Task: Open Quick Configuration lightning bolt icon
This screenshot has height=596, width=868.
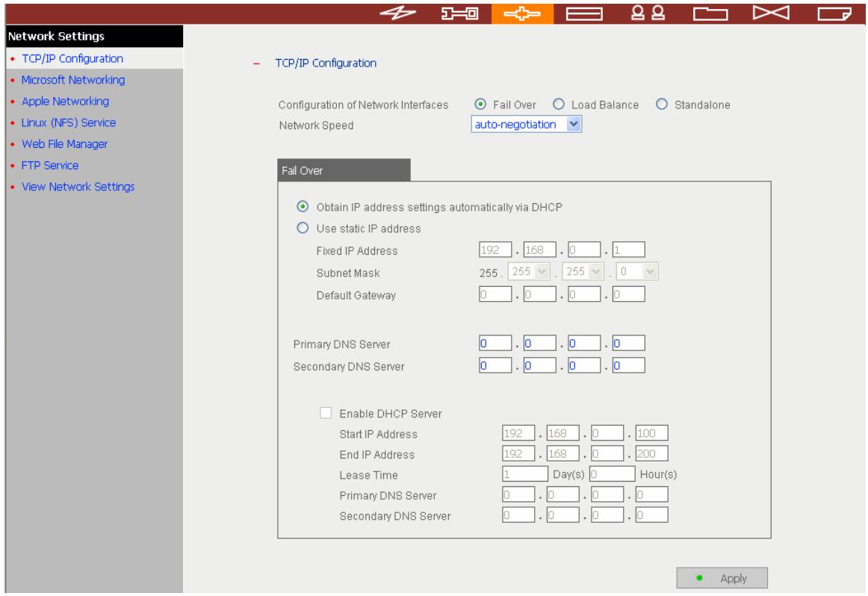Action: [x=398, y=13]
